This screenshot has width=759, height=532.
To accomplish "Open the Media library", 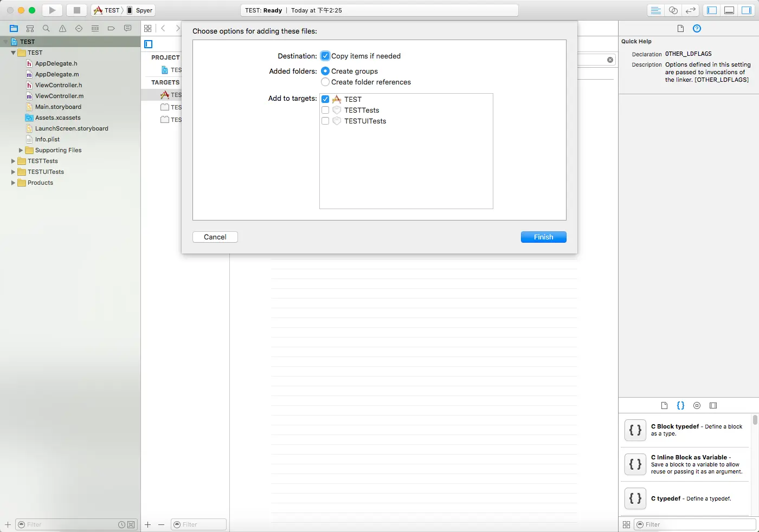I will [x=713, y=405].
